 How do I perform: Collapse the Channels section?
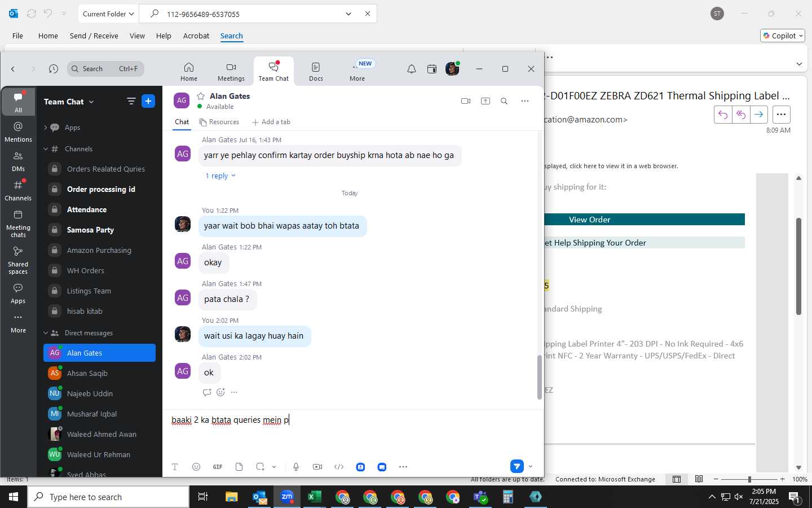[x=46, y=149]
